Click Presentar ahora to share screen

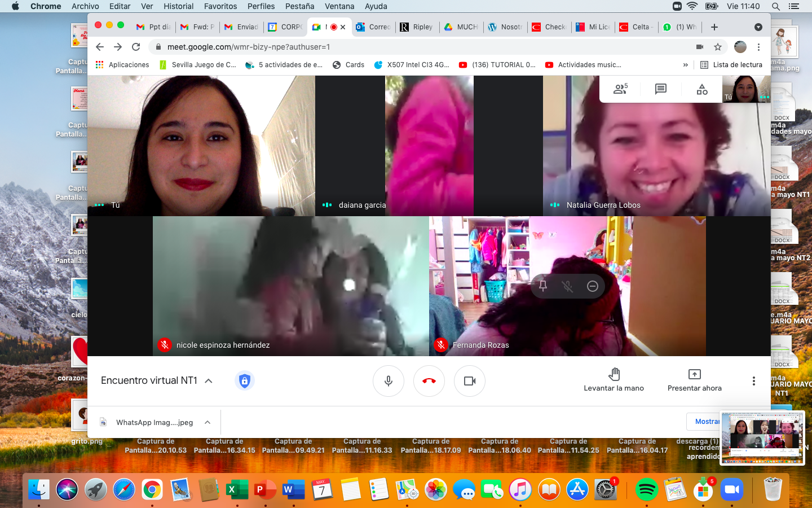(695, 380)
